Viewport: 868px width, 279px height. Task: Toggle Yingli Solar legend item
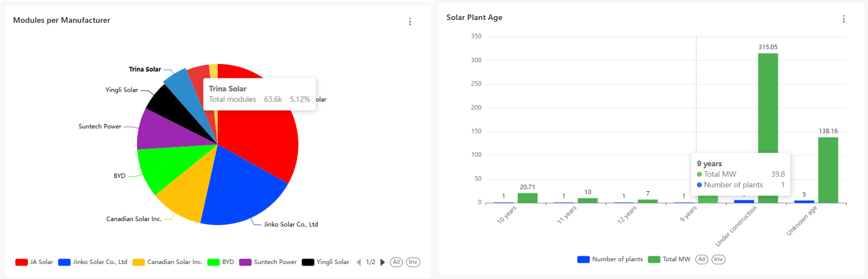tap(326, 262)
